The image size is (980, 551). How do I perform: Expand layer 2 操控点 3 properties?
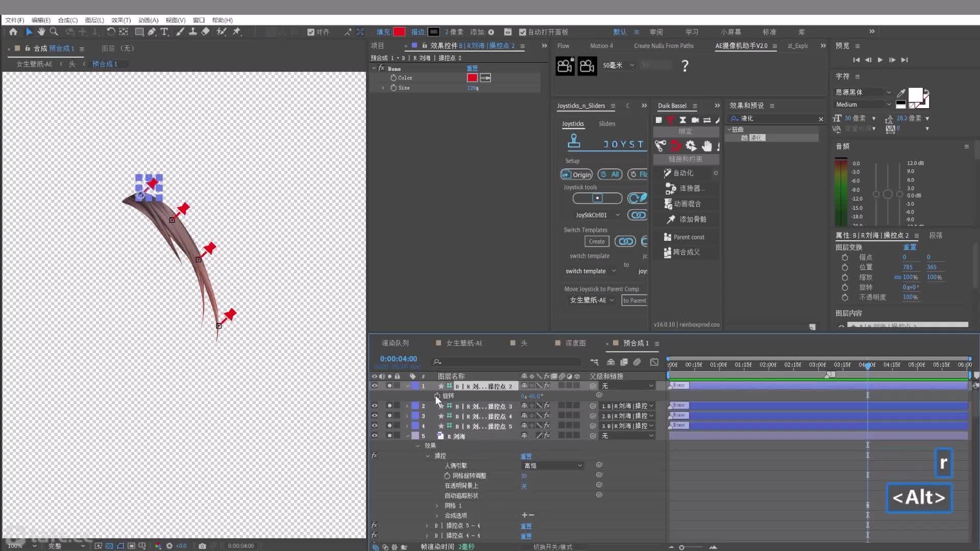pyautogui.click(x=407, y=406)
